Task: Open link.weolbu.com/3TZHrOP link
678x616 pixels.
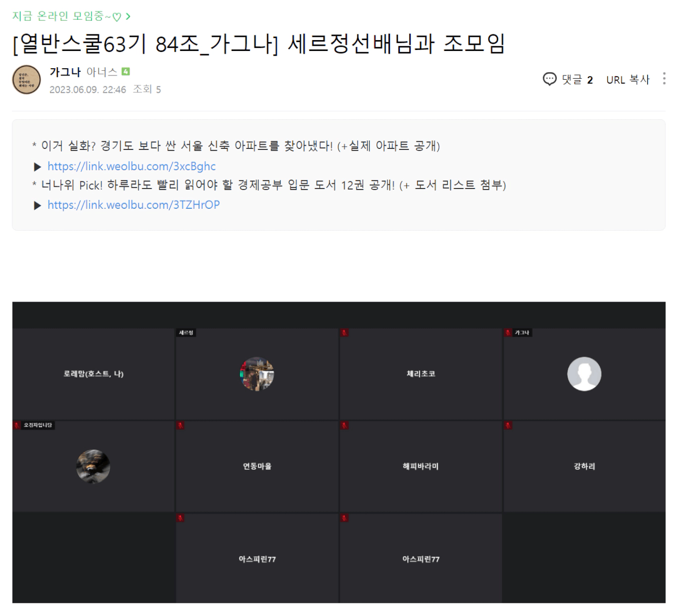Action: point(133,205)
